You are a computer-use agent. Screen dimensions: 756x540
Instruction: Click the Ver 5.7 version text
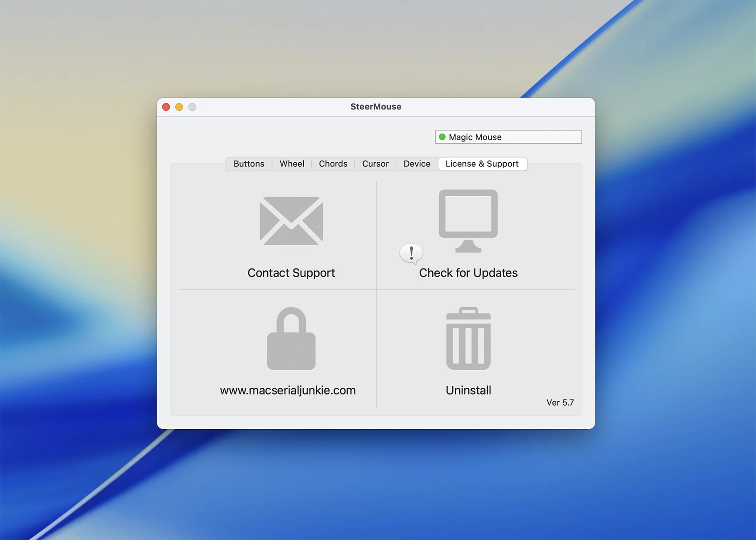tap(560, 403)
